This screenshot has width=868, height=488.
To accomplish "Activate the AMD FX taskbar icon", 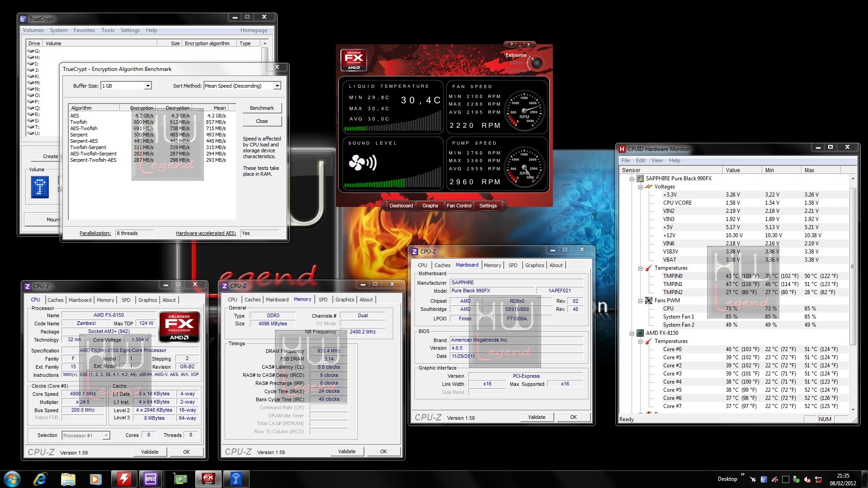I will (x=208, y=479).
